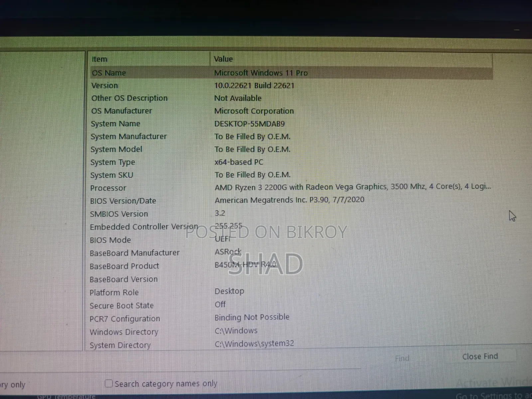The height and width of the screenshot is (399, 532).
Task: Click the value x64-based PC
Action: (x=239, y=162)
